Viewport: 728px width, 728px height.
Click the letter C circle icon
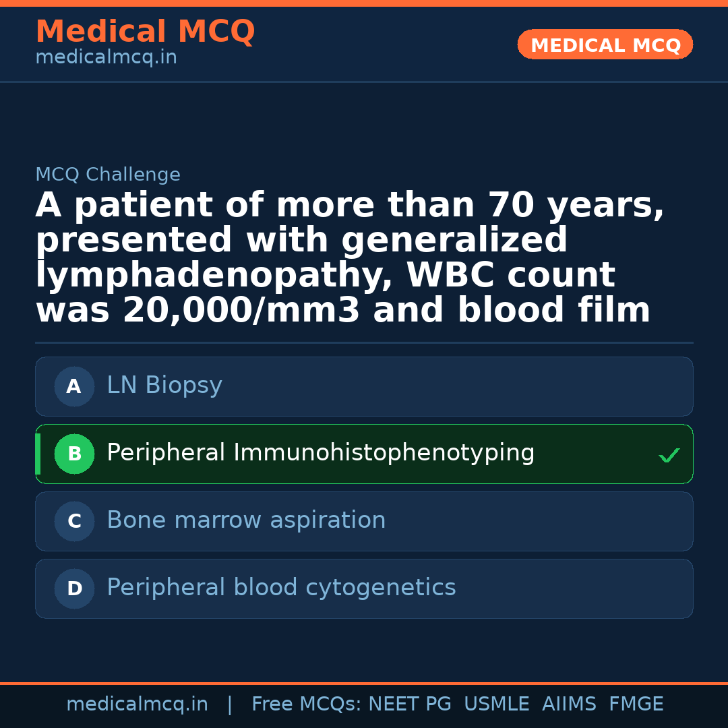point(74,522)
